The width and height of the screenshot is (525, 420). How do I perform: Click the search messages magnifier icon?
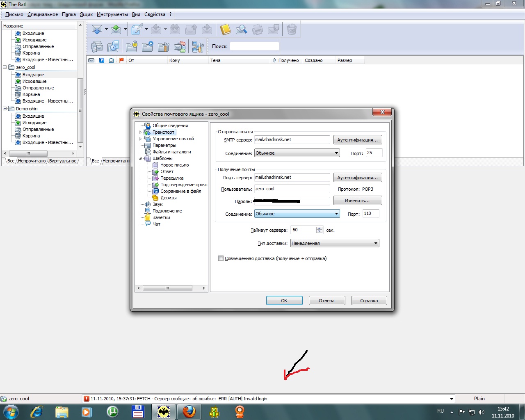(241, 30)
